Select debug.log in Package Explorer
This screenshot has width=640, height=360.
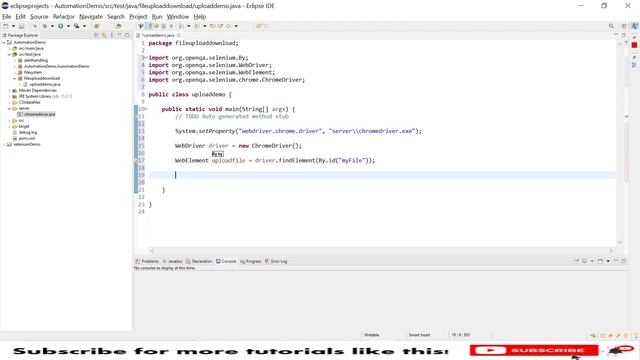tap(28, 132)
